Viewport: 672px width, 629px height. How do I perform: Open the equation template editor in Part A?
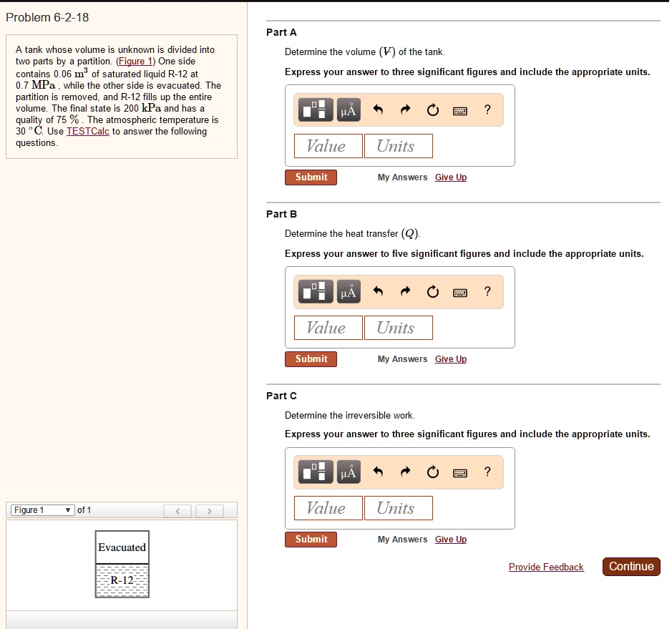pos(315,109)
